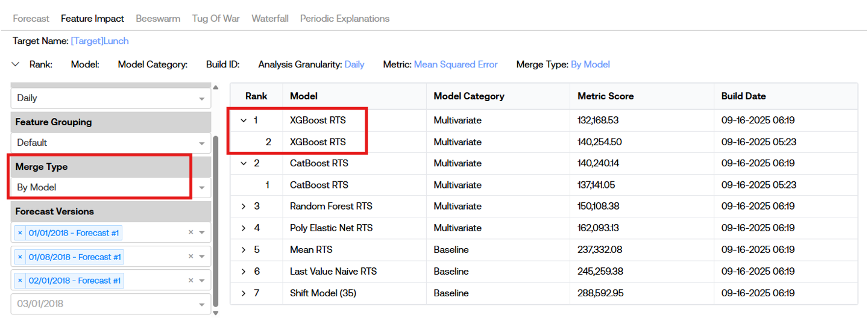Switch to the Waterfall tab
The height and width of the screenshot is (324, 868).
click(x=269, y=19)
